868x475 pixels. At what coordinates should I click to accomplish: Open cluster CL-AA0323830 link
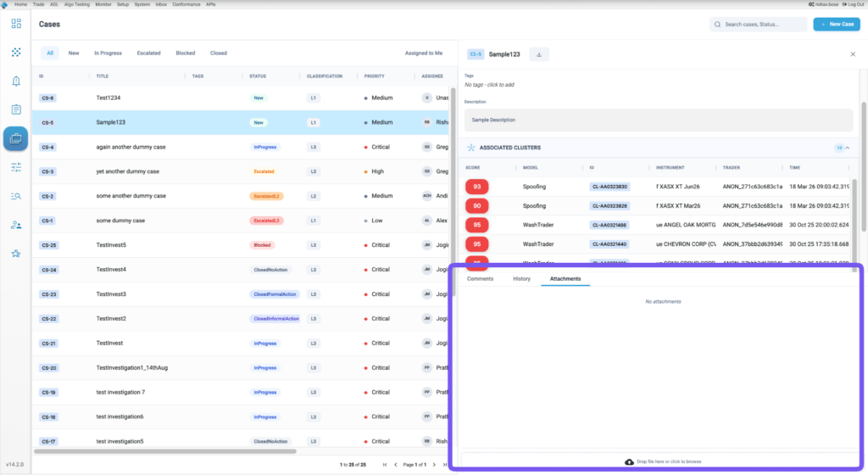[609, 187]
